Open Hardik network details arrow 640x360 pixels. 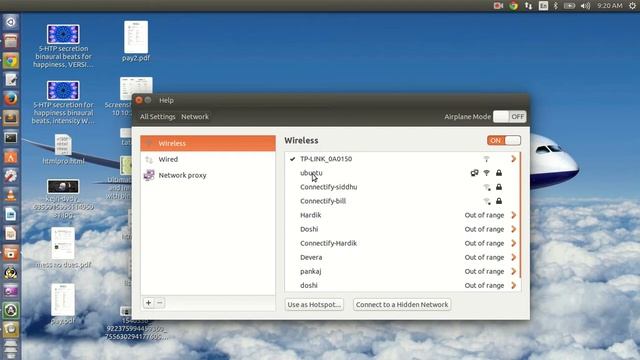pyautogui.click(x=513, y=215)
